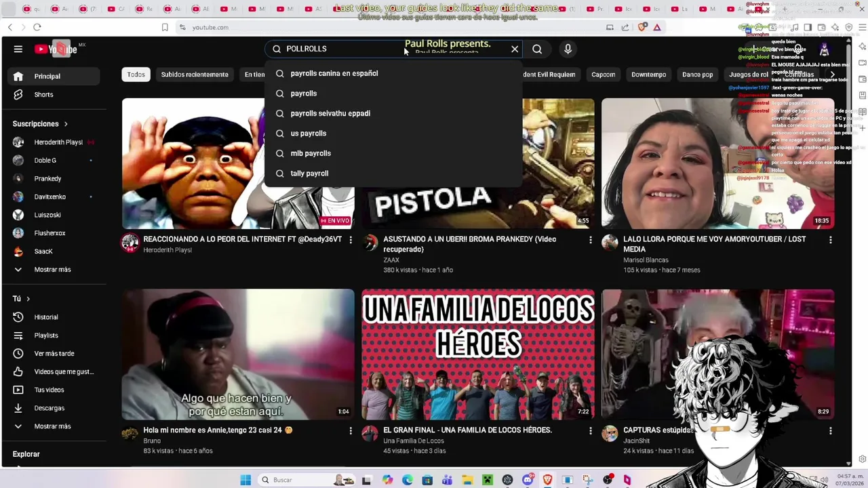This screenshot has width=868, height=488.
Task: Open Heroderith Plays! channel avatar on video
Action: coord(130,243)
